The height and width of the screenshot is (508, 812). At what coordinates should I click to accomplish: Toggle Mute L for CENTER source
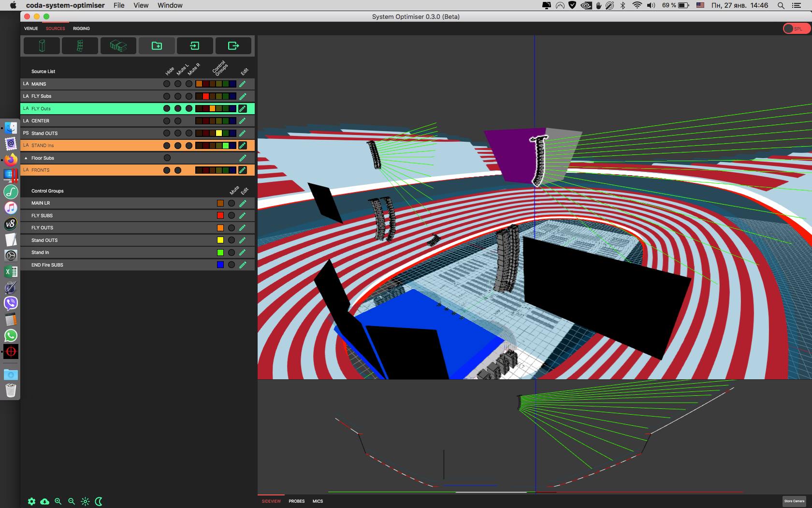point(178,121)
